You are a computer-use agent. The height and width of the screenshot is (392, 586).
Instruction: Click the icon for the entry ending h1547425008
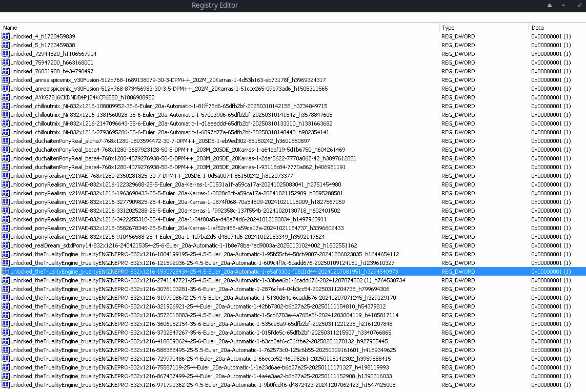click(x=6, y=385)
